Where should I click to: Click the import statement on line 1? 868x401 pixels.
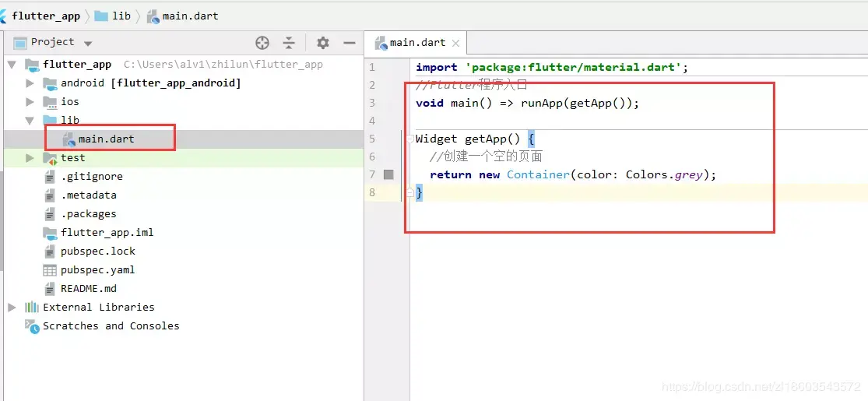pyautogui.click(x=552, y=68)
